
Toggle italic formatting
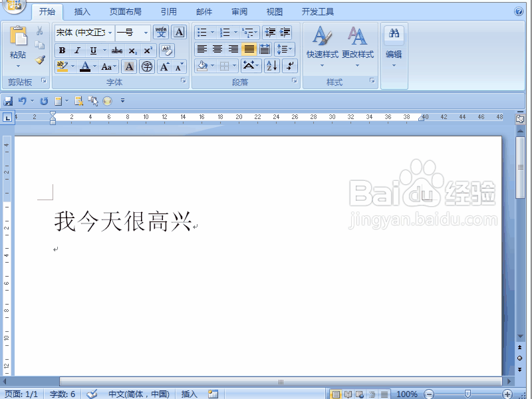click(77, 51)
